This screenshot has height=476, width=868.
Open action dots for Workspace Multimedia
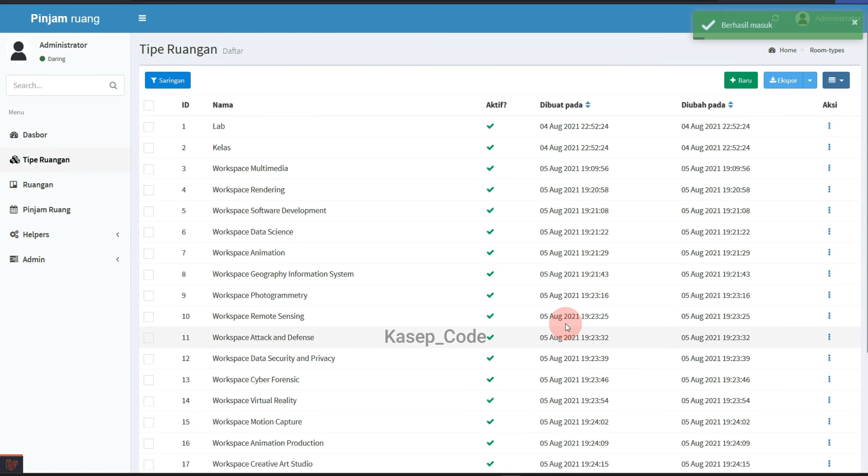click(x=829, y=168)
